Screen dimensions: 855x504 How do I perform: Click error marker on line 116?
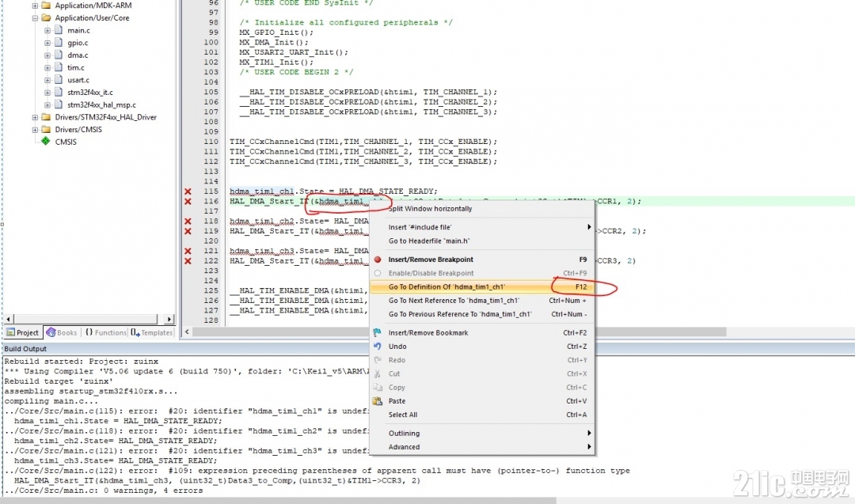188,202
